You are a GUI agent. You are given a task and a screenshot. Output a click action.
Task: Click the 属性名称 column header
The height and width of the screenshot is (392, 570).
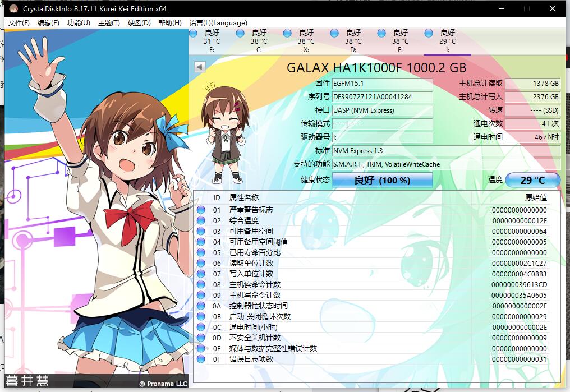(x=244, y=197)
